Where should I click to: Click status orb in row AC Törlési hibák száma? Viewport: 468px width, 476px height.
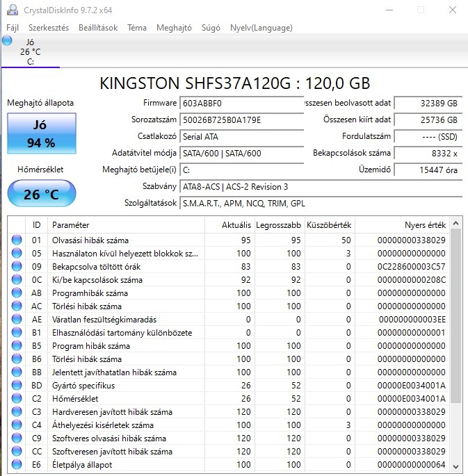point(17,306)
